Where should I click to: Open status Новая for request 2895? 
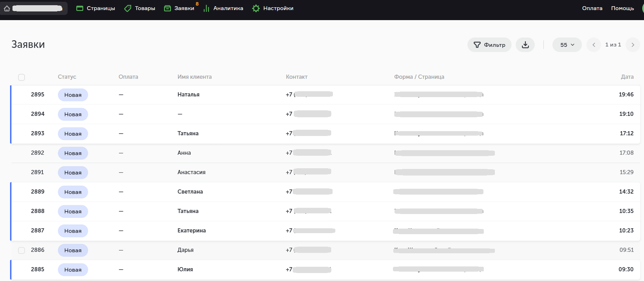(73, 95)
